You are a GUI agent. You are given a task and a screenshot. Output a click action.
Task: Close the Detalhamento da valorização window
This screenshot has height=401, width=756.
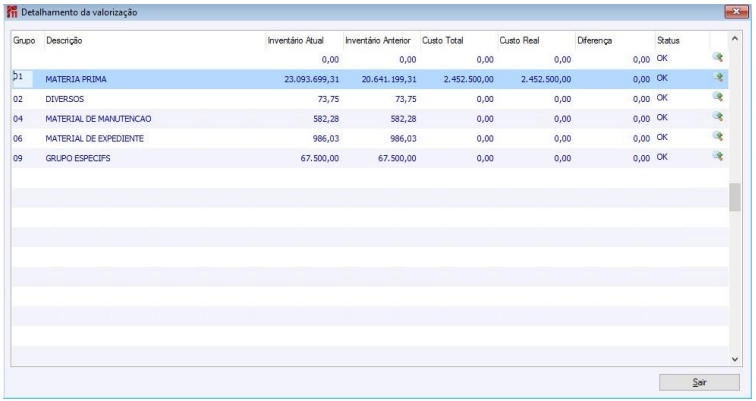pyautogui.click(x=737, y=11)
